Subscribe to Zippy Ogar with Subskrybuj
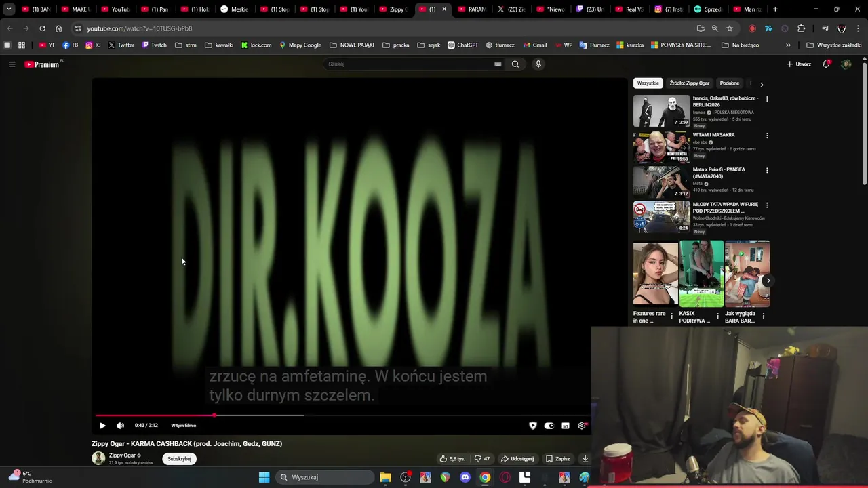 click(x=179, y=459)
